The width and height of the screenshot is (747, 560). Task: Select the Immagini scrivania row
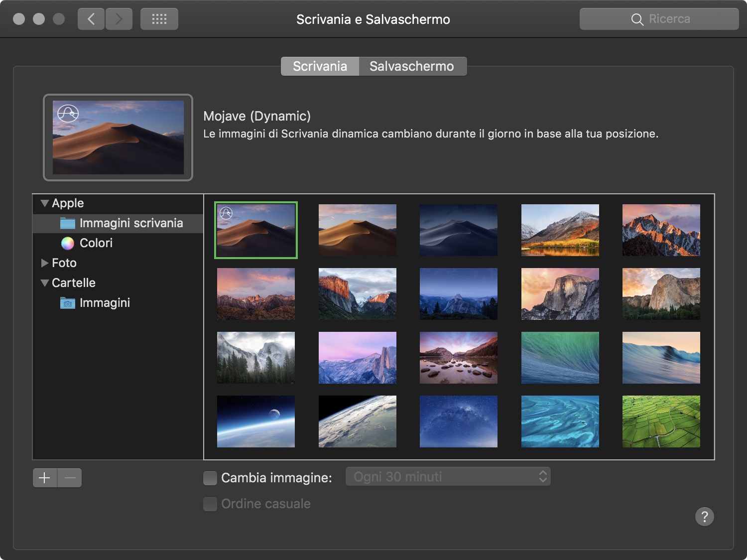118,223
